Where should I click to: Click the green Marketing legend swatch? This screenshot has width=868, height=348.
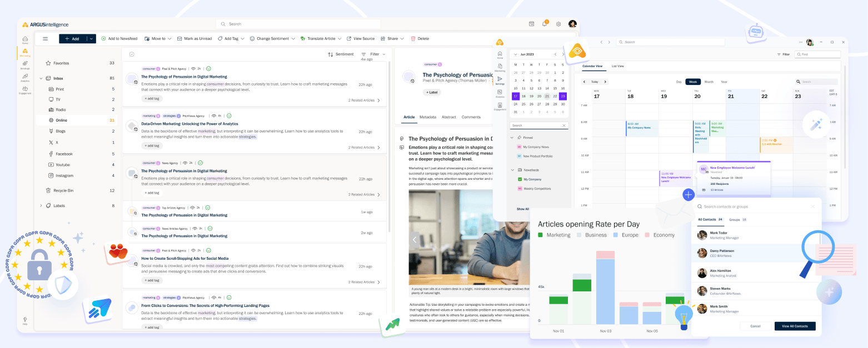tap(540, 235)
